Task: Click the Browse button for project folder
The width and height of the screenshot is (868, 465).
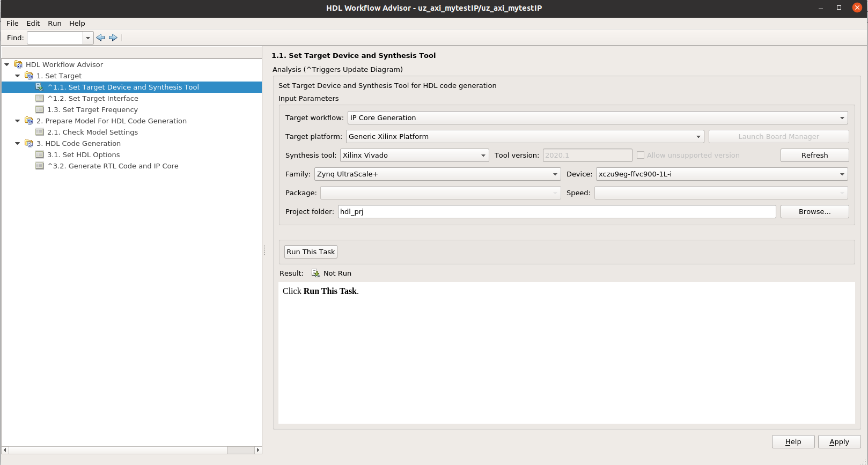Action: (814, 212)
